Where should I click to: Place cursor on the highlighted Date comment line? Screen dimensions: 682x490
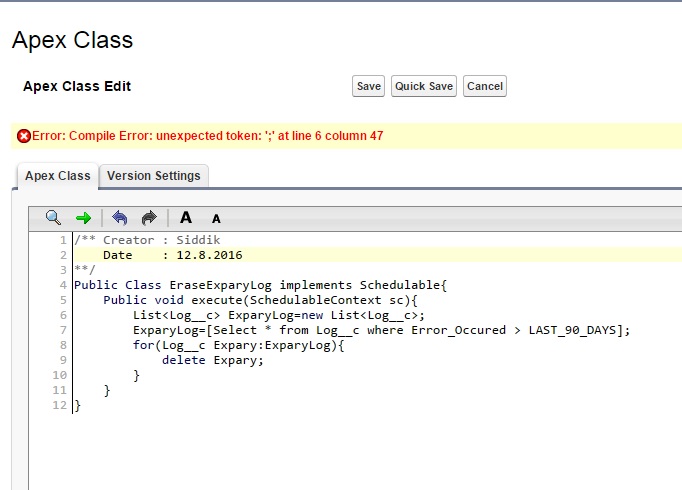coord(160,255)
